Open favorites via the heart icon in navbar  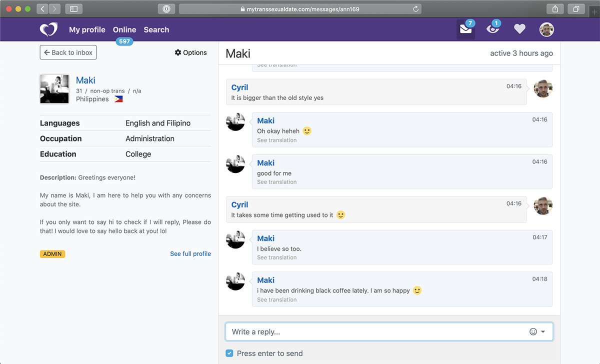[x=519, y=29]
